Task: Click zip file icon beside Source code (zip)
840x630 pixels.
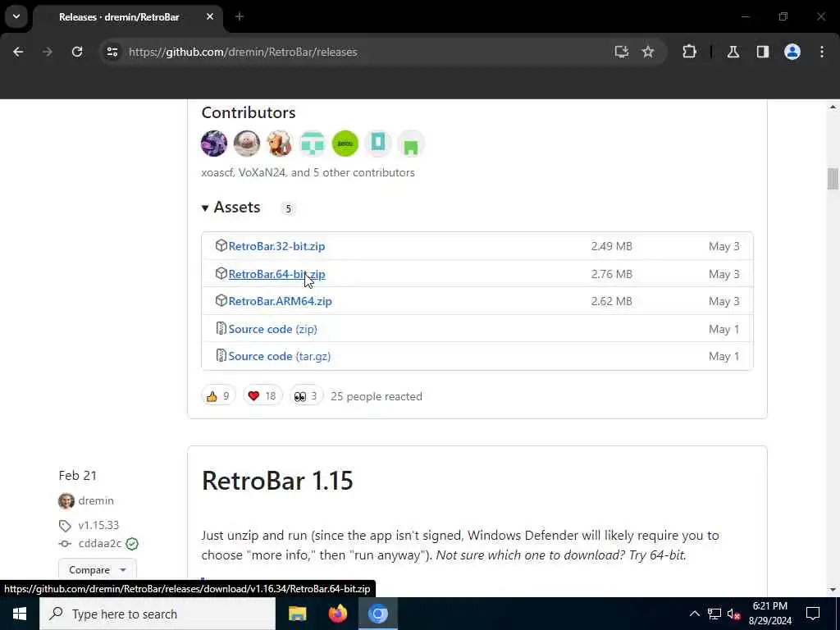Action: (x=221, y=328)
